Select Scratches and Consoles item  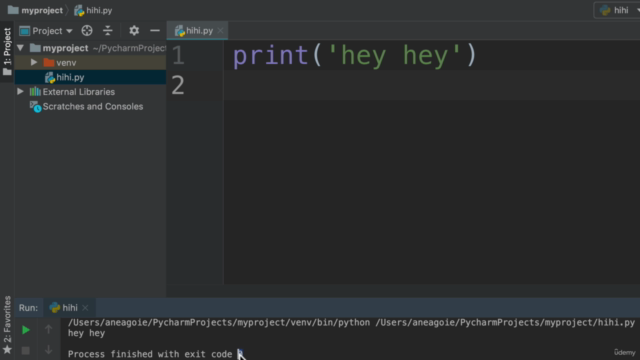click(93, 107)
